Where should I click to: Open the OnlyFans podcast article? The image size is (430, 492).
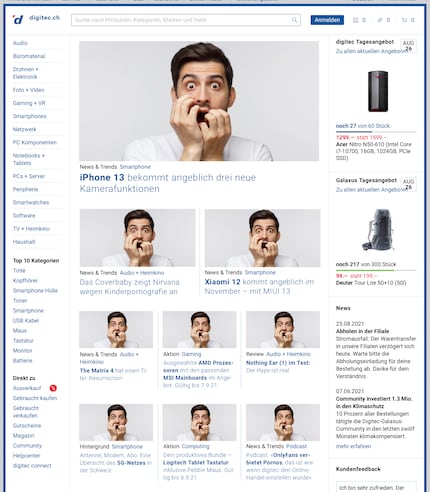click(x=279, y=466)
